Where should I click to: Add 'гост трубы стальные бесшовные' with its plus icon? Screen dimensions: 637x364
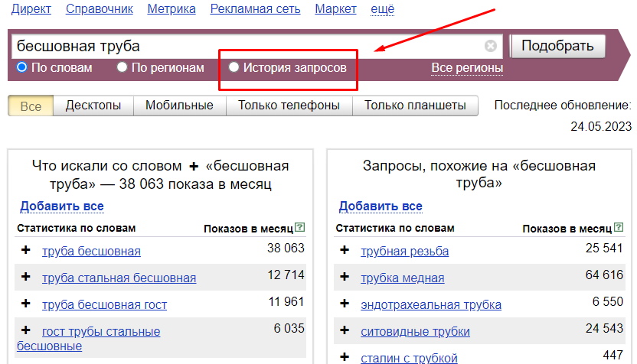click(25, 330)
